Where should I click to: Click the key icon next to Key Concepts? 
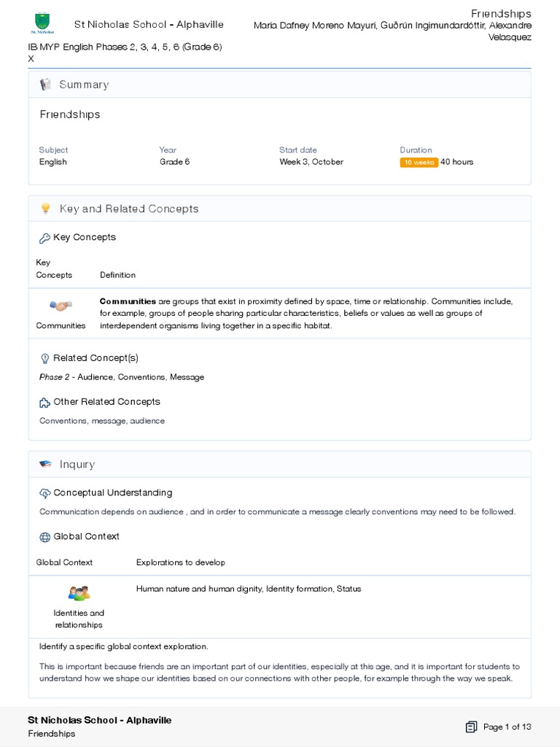(44, 238)
